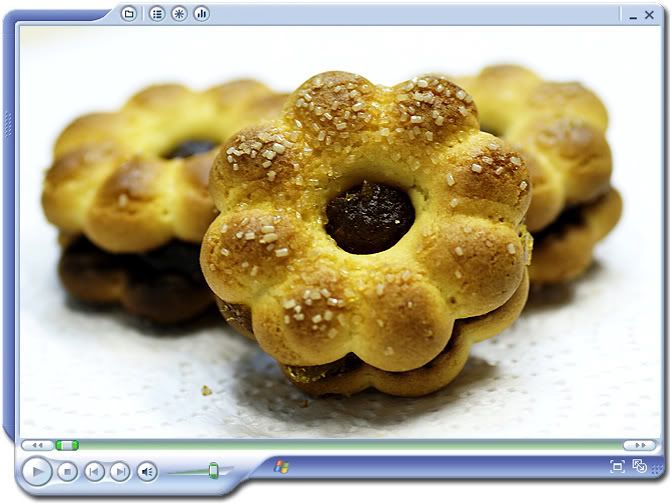Click the volume slider handle
Screen dimensions: 672x504
coord(213,470)
